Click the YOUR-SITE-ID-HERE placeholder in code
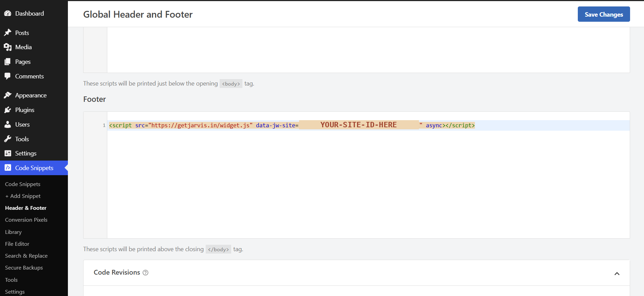Viewport: 644px width, 296px height. click(359, 125)
